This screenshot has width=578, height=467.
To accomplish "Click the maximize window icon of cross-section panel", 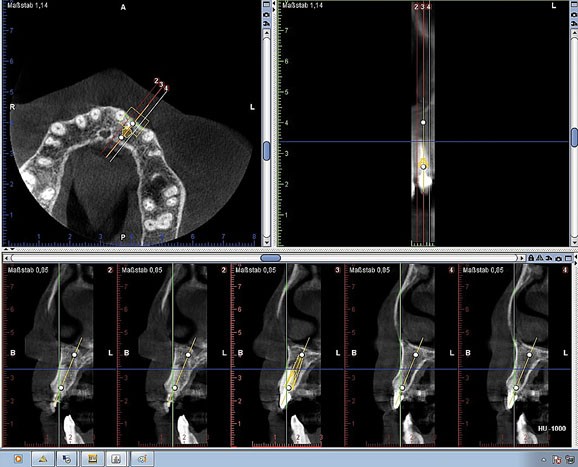I will tap(568, 258).
